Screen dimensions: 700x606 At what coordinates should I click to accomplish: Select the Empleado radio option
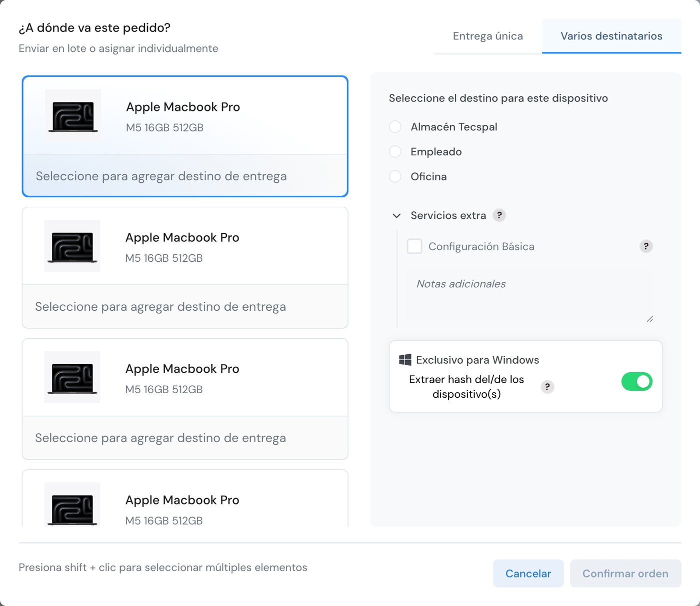click(x=395, y=152)
